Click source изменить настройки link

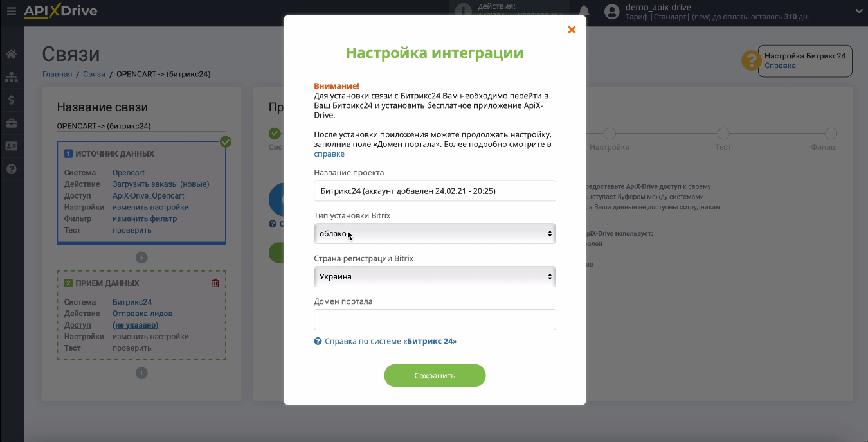pos(150,208)
